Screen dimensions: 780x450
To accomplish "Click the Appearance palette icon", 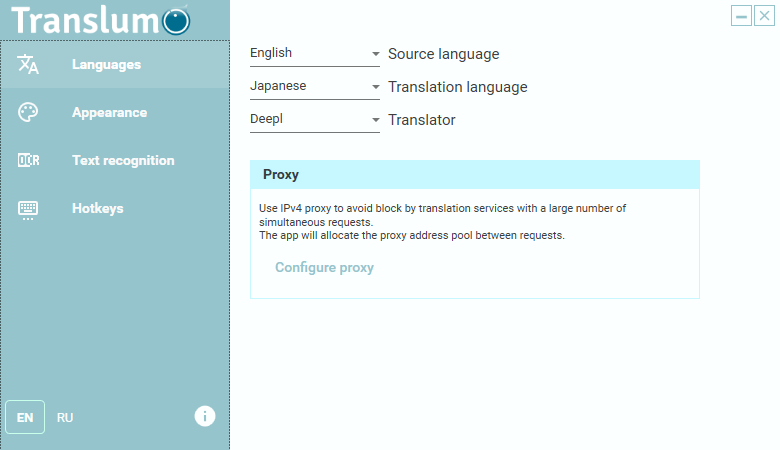I will point(28,112).
